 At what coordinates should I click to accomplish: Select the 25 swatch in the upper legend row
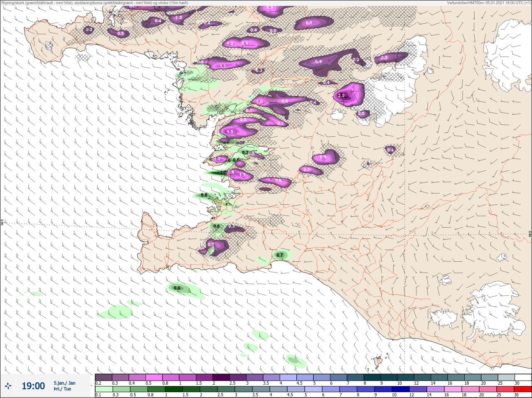pos(506,377)
